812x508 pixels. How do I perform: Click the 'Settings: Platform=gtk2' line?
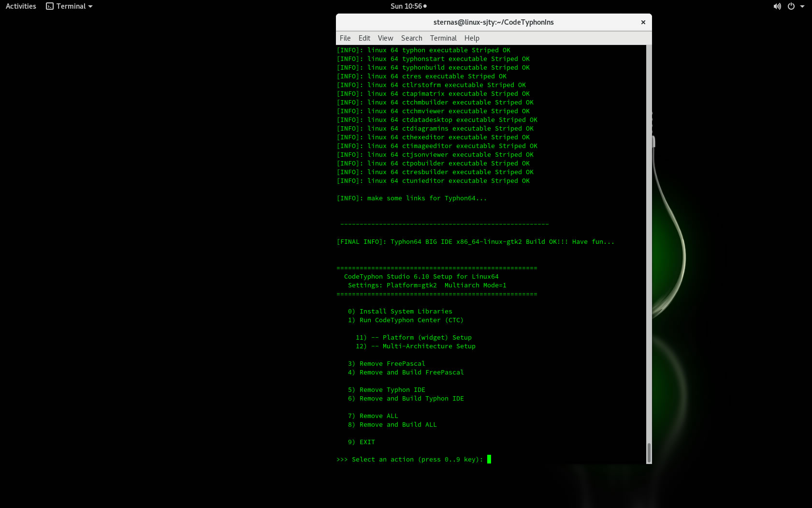427,285
